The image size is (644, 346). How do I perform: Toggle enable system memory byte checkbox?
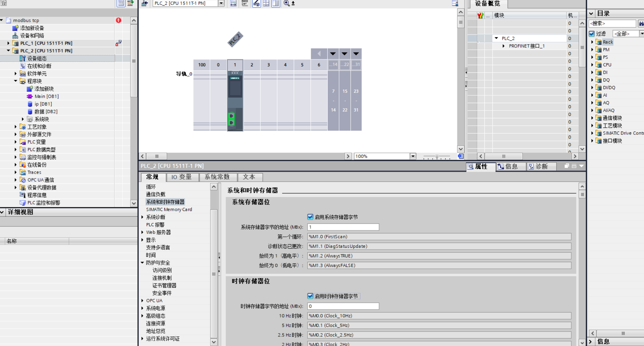point(310,217)
